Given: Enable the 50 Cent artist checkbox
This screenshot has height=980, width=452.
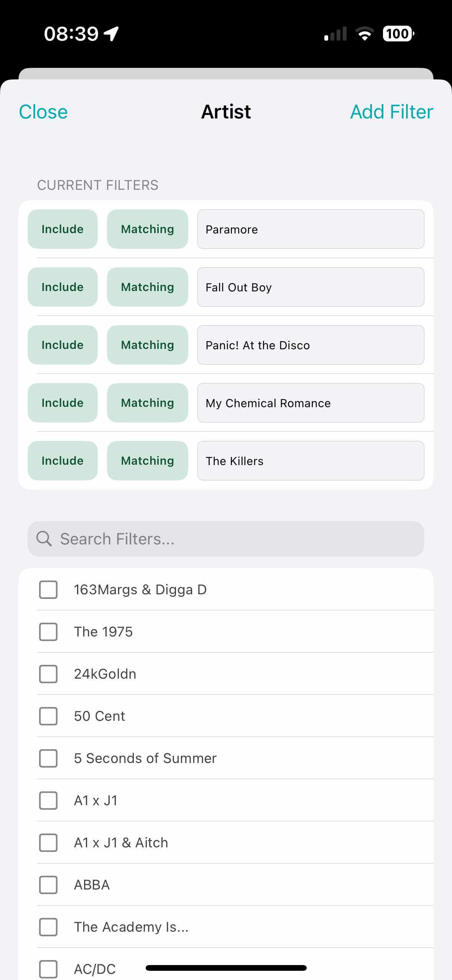Looking at the screenshot, I should coord(48,716).
